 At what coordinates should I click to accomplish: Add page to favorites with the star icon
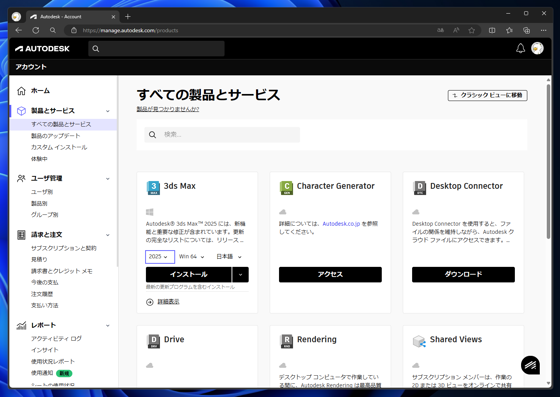pos(472,30)
